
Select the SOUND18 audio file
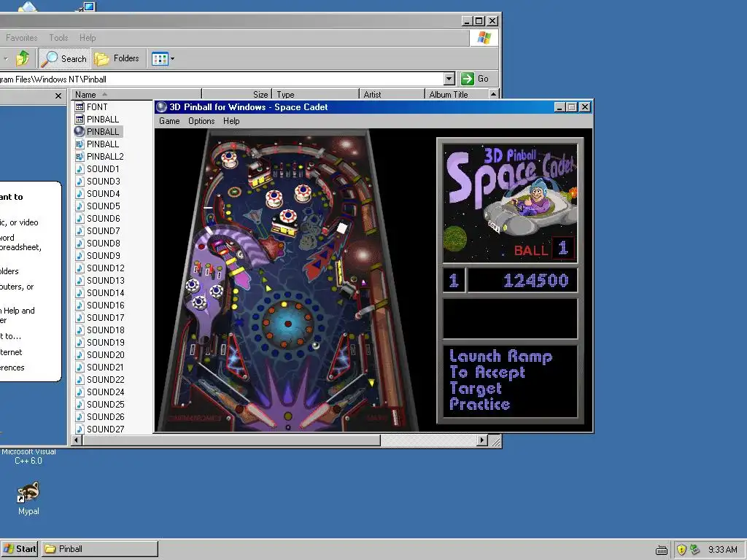(100, 330)
